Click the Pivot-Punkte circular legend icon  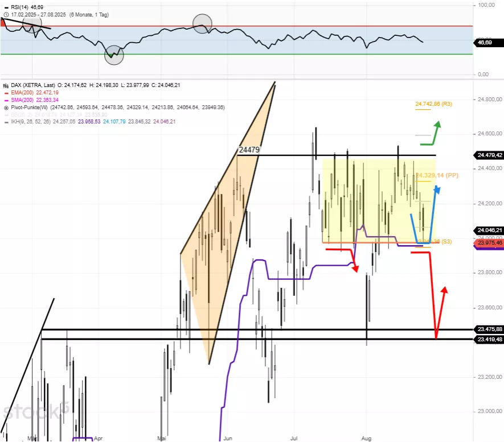click(x=6, y=108)
